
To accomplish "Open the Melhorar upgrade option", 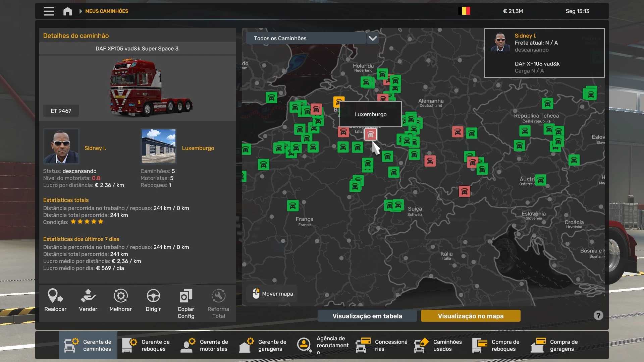I will click(x=120, y=296).
